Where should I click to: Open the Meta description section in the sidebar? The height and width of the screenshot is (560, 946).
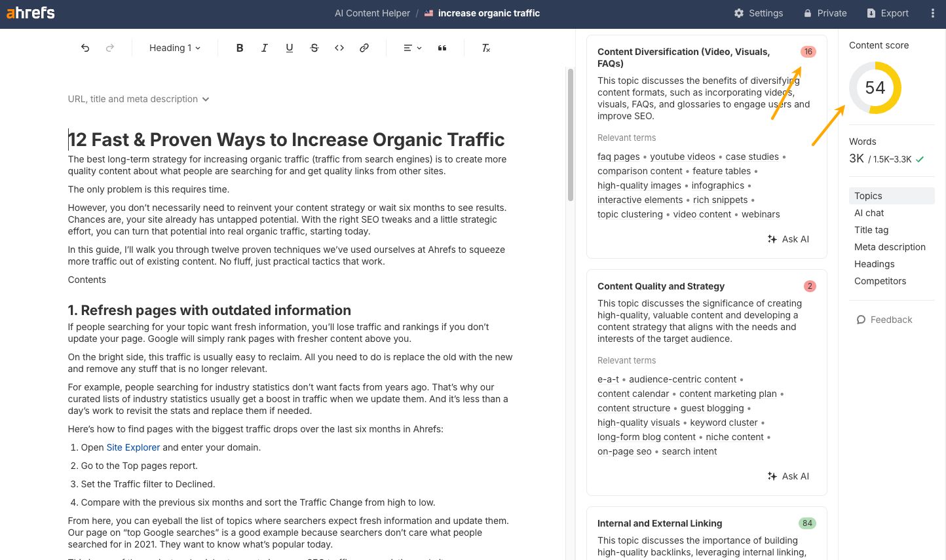point(890,247)
